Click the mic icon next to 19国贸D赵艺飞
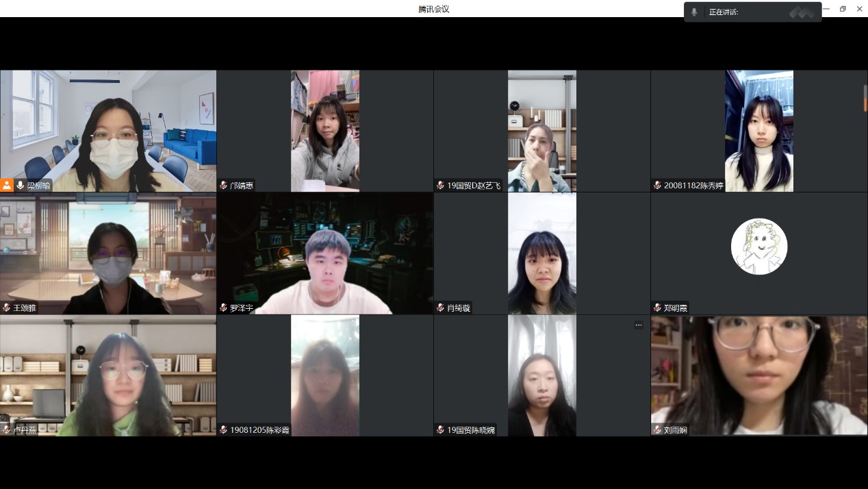This screenshot has height=489, width=868. click(x=439, y=184)
